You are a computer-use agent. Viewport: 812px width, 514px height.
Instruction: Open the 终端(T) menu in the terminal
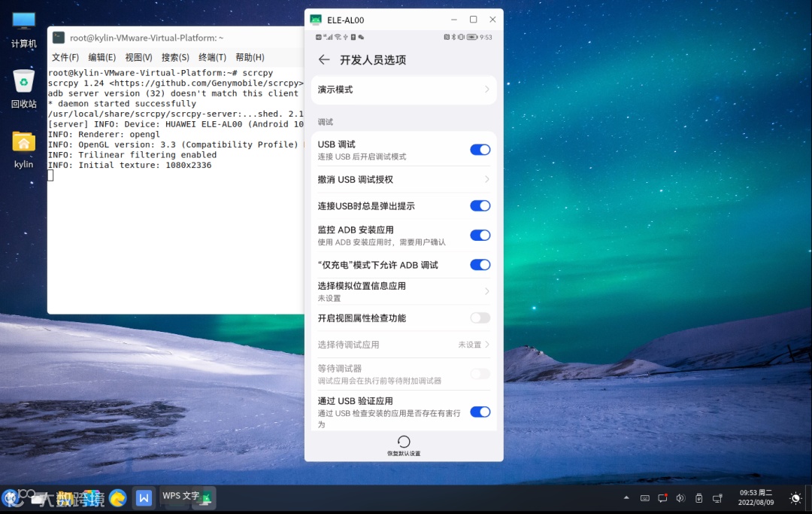[x=212, y=57]
